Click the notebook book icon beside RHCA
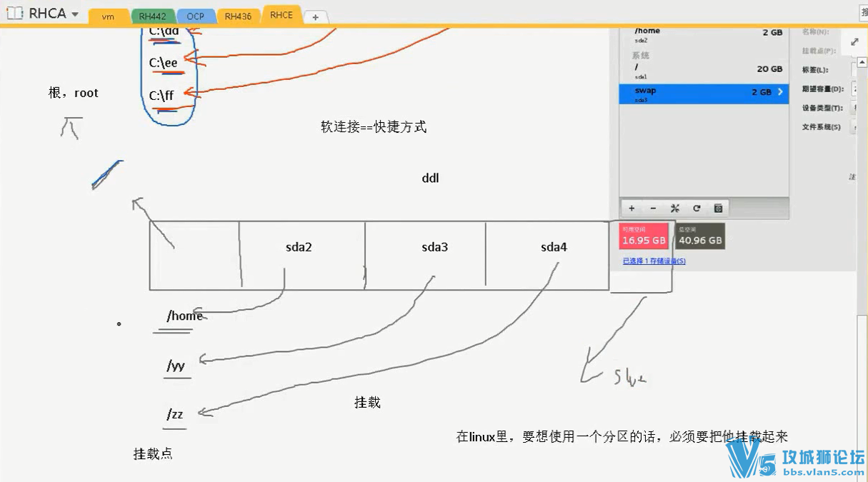The image size is (868, 482). click(15, 14)
